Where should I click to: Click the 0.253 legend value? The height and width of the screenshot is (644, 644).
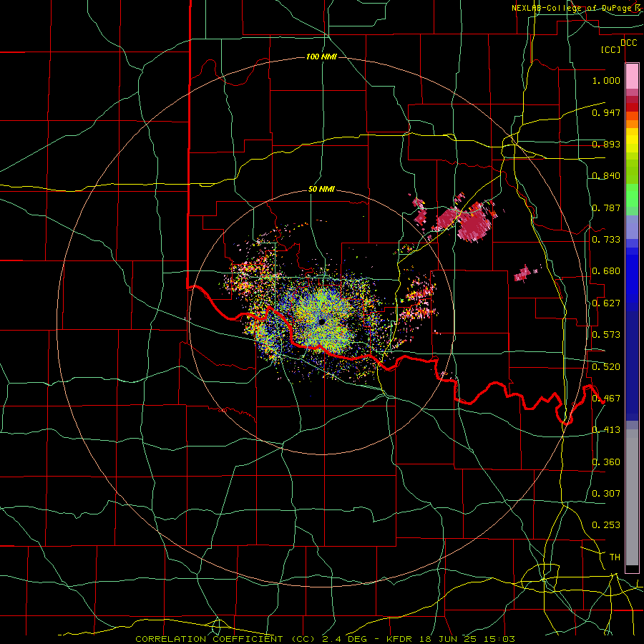click(606, 525)
